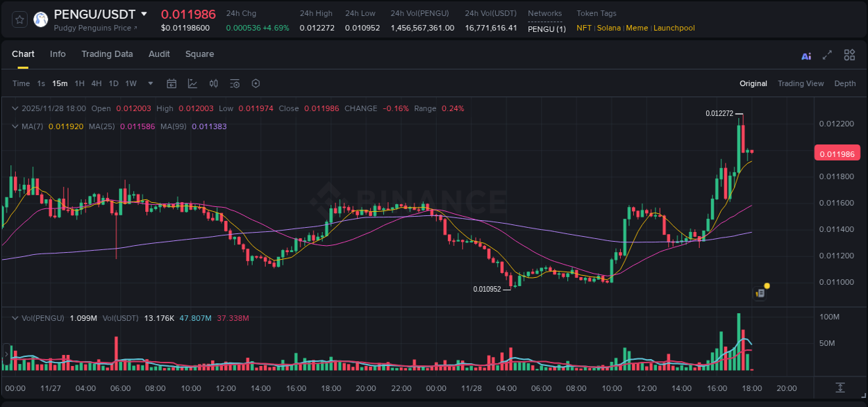Select the 15m timeframe
The image size is (868, 407).
[x=59, y=83]
